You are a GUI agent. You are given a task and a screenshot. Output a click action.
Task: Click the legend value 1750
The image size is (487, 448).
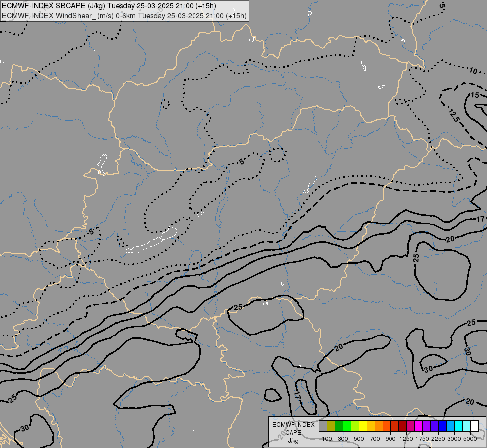pyautogui.click(x=422, y=439)
